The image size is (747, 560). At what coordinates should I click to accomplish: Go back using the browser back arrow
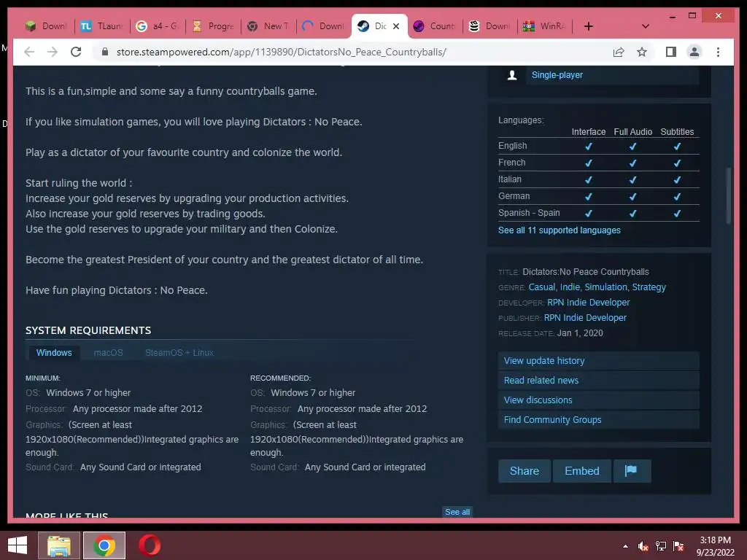tap(29, 52)
